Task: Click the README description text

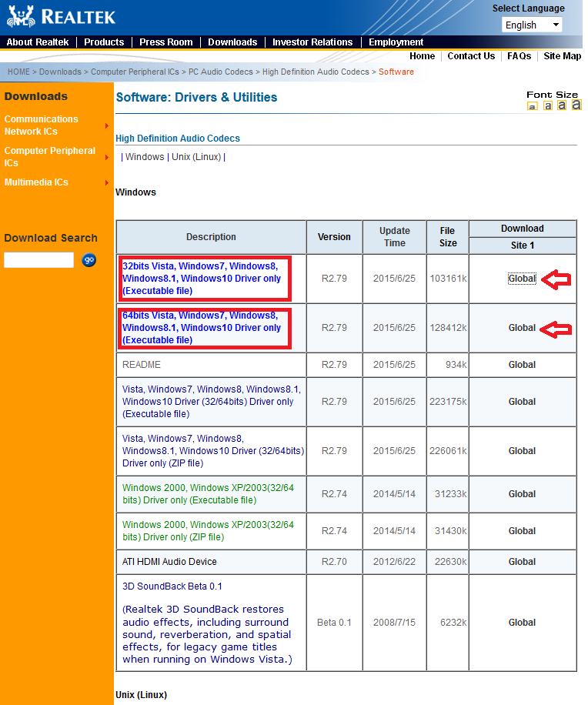Action: point(141,365)
